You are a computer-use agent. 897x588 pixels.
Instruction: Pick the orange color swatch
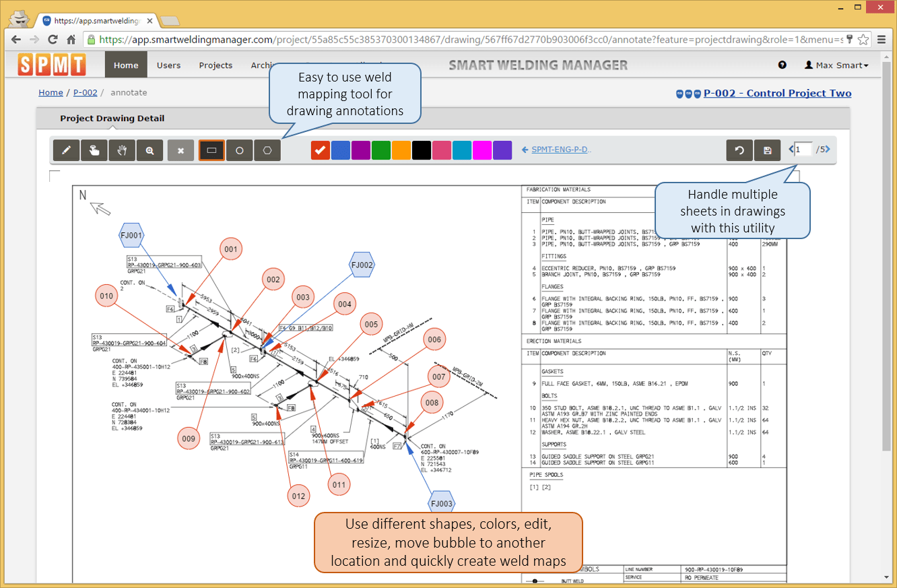(x=401, y=150)
